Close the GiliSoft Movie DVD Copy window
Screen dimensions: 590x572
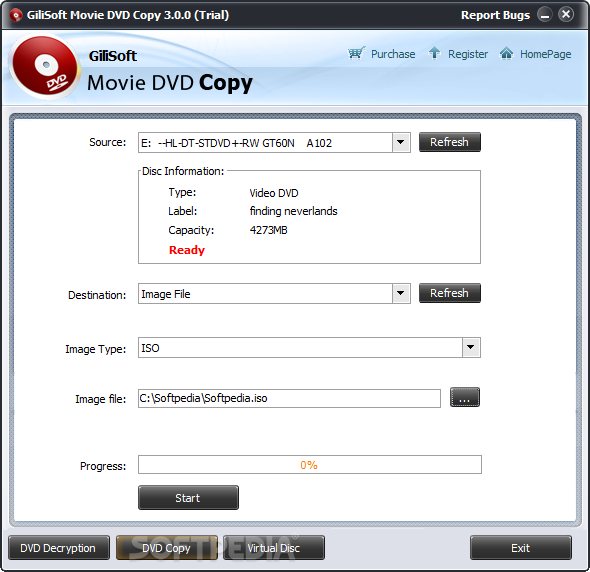[x=566, y=15]
